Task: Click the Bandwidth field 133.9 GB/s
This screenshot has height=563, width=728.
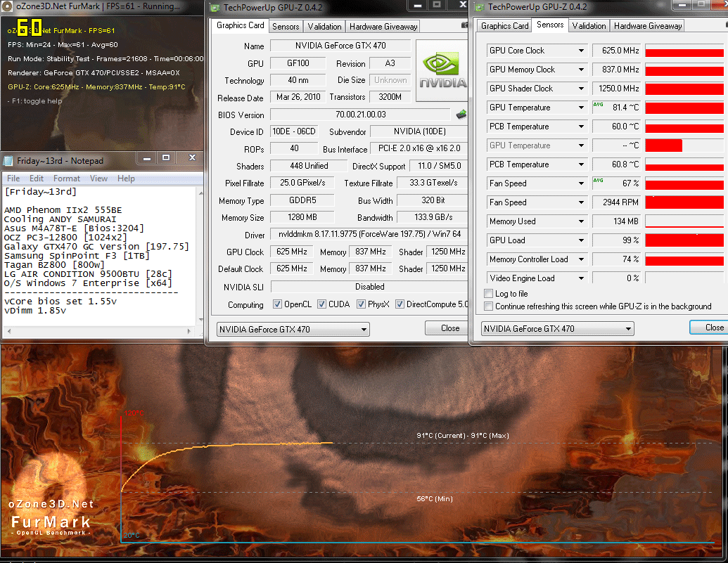Action: click(x=433, y=217)
